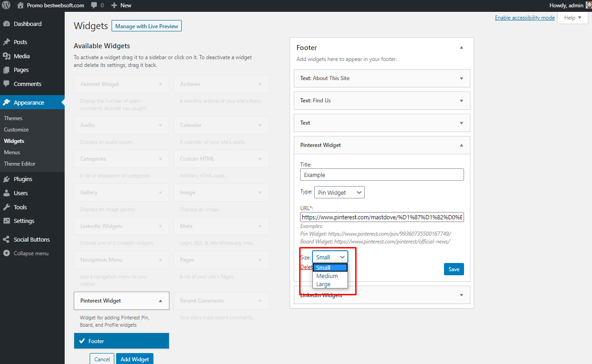This screenshot has height=364, width=592.
Task: Click Enable accessibility mode link
Action: [x=525, y=18]
